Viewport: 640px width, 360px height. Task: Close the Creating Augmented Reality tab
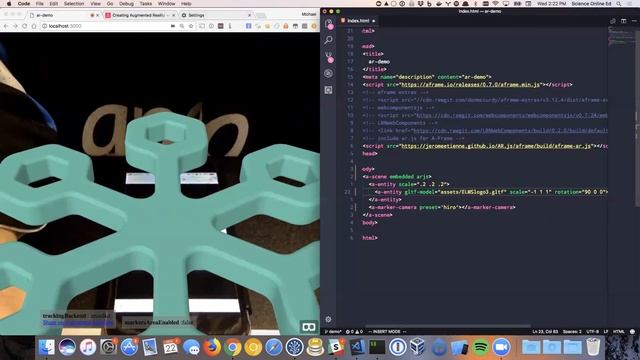point(173,15)
